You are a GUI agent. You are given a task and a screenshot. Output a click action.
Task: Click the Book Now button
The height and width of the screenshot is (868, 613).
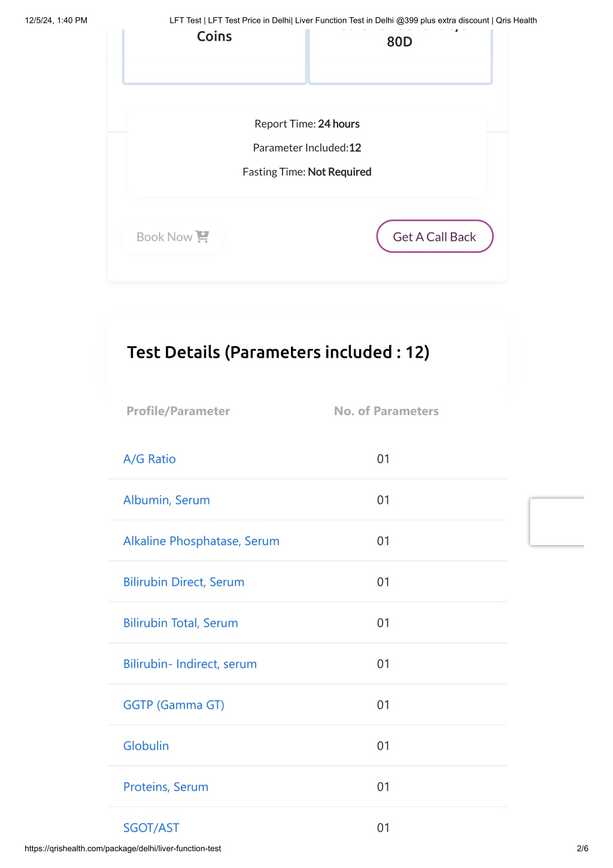pyautogui.click(x=172, y=237)
